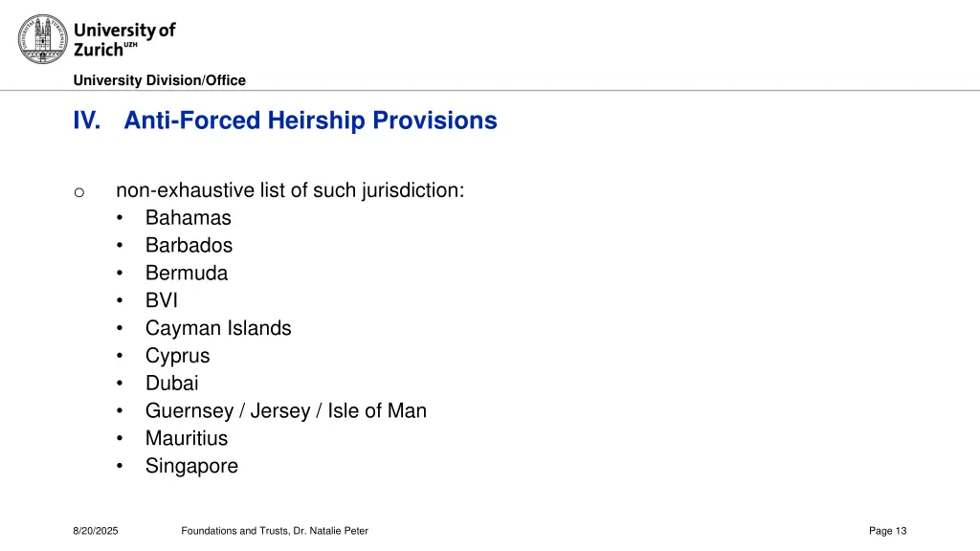980x551 pixels.
Task: Click the hollow circle bullet marker
Action: pyautogui.click(x=78, y=192)
